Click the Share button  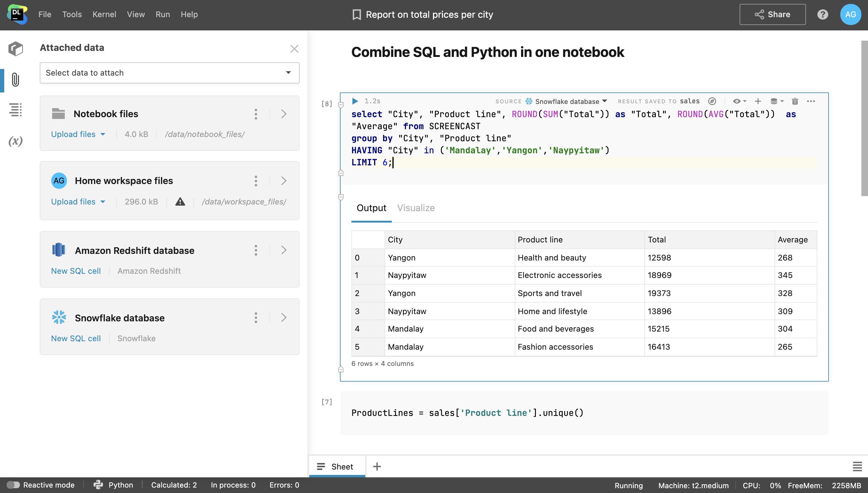pyautogui.click(x=772, y=14)
